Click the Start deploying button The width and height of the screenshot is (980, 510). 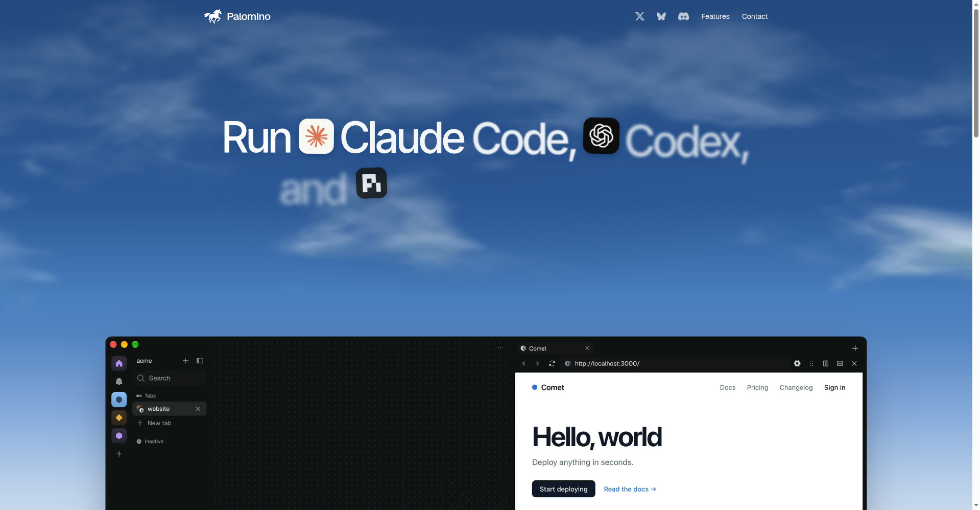pyautogui.click(x=563, y=489)
